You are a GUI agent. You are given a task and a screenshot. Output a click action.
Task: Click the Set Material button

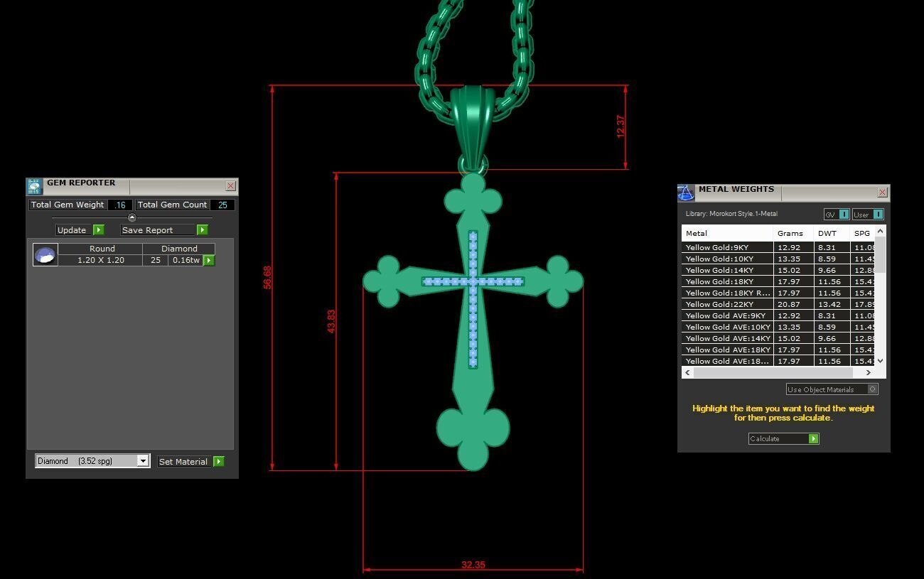pyautogui.click(x=190, y=462)
